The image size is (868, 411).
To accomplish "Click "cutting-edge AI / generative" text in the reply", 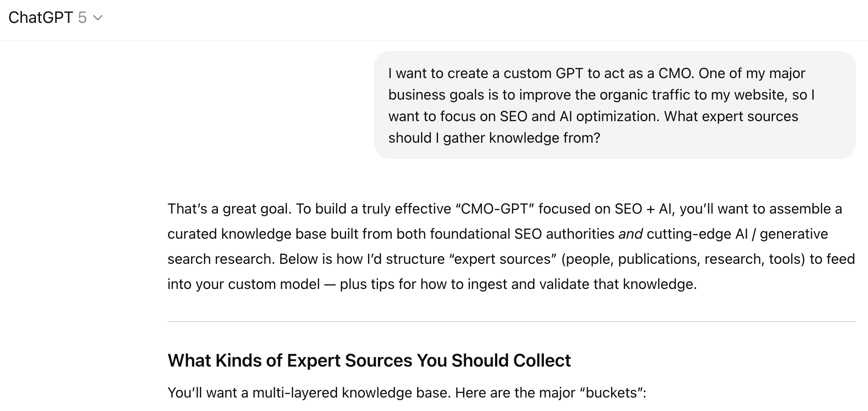I will (x=737, y=234).
